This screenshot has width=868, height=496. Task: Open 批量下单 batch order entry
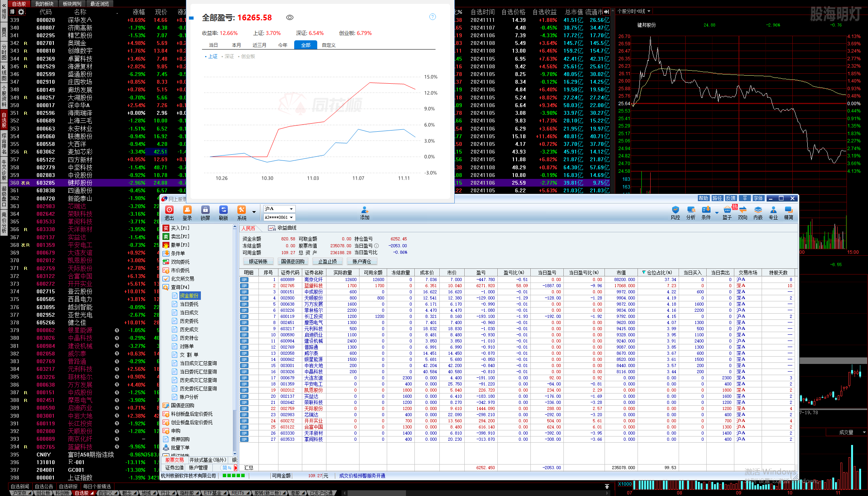click(176, 448)
